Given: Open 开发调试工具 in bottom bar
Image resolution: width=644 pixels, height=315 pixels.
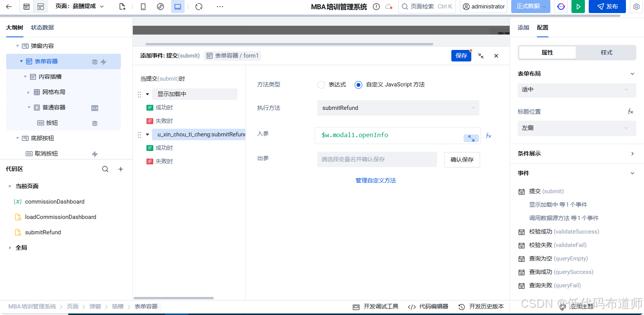Looking at the screenshot, I should tap(376, 307).
